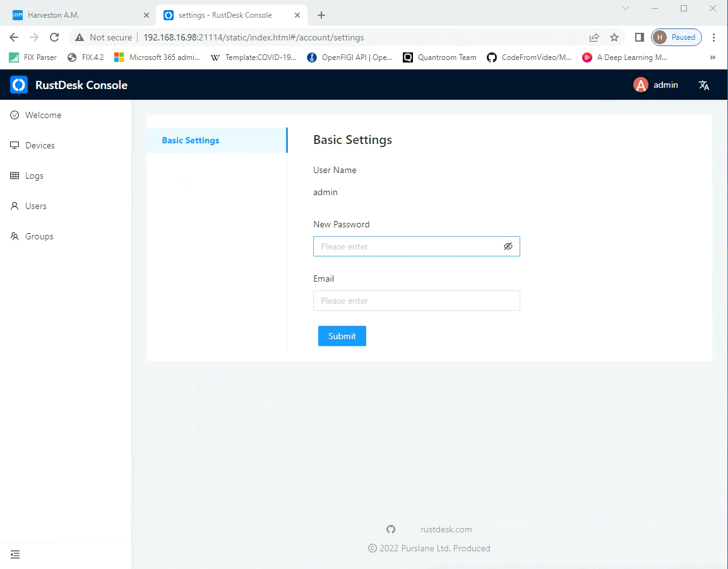Reload the page
This screenshot has width=728, height=569.
[x=54, y=37]
